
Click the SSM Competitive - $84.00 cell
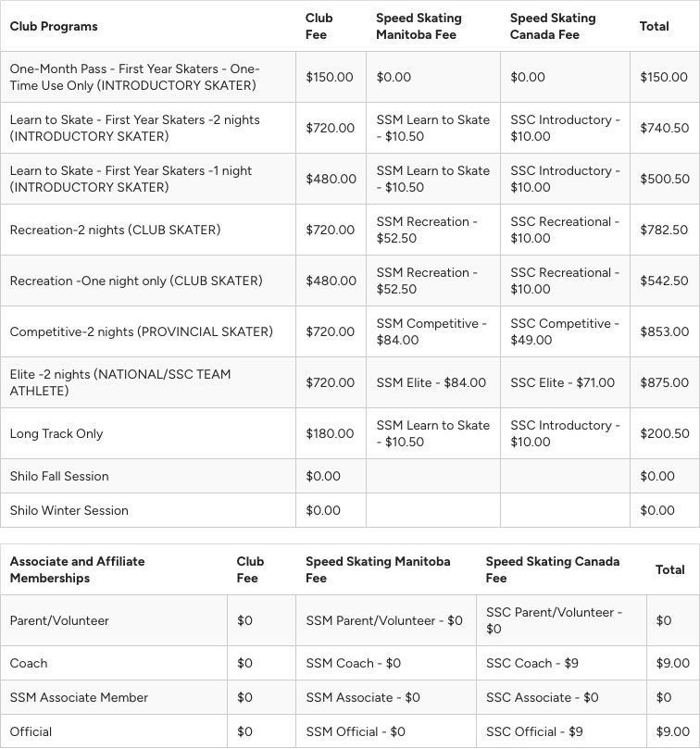coord(431,331)
